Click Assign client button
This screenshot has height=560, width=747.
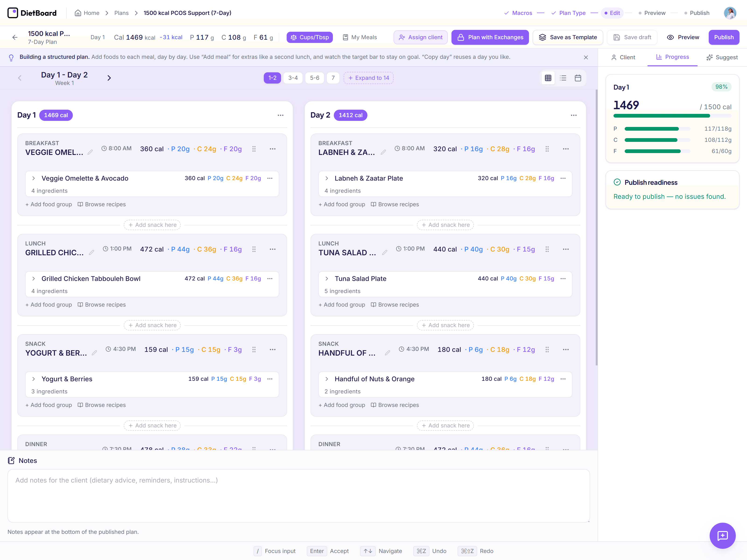click(420, 38)
